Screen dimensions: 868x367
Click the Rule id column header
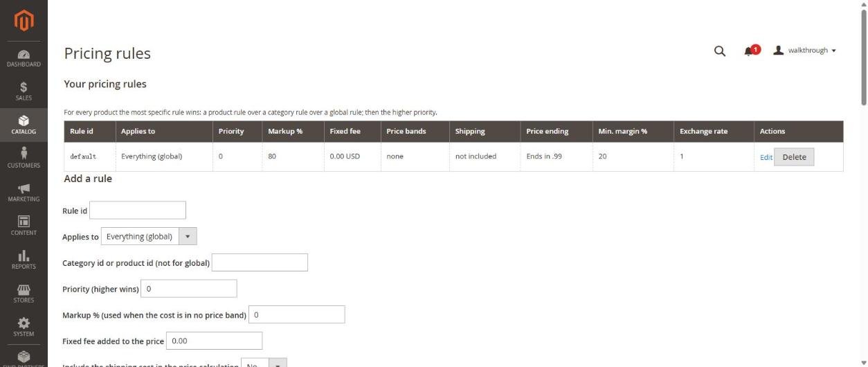(90, 132)
